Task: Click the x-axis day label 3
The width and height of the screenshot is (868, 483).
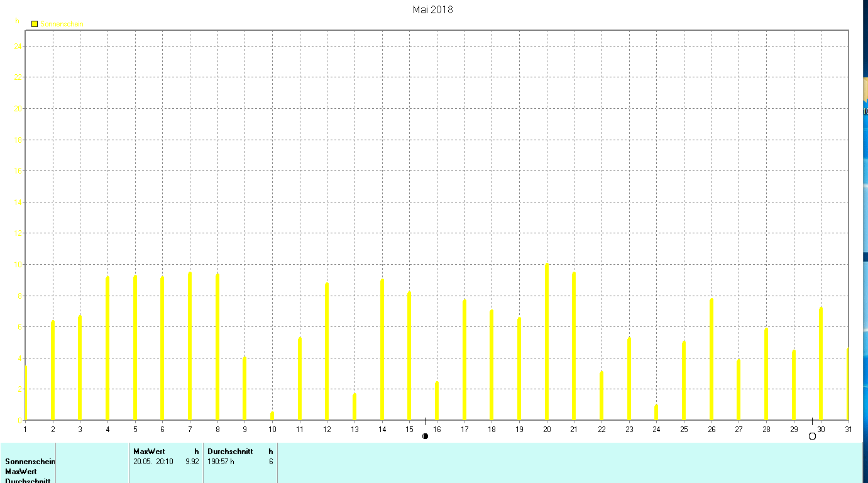Action: pos(80,430)
